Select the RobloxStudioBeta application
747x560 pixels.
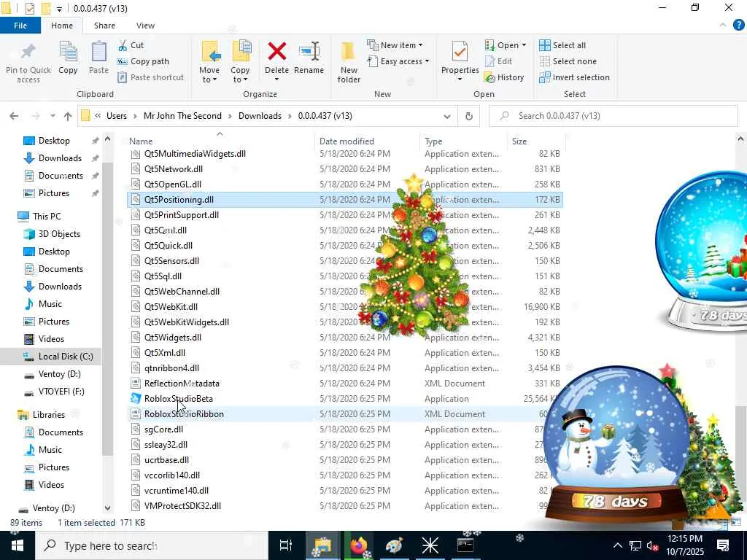179,399
